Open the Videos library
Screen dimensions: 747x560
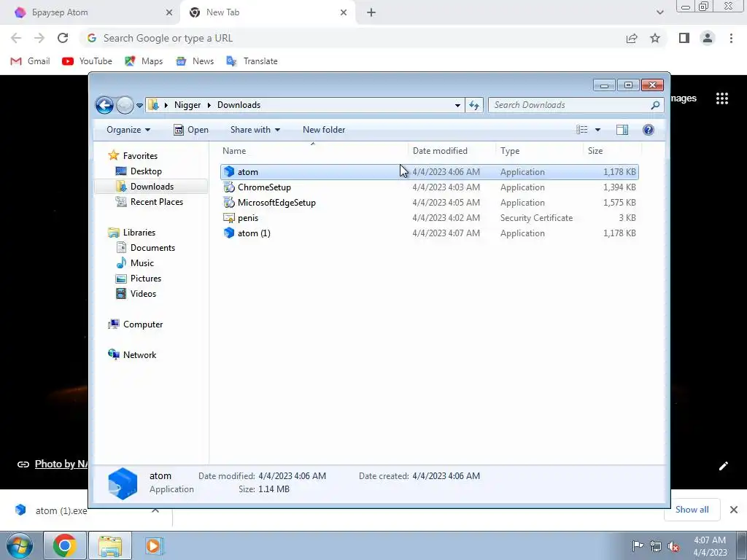pos(136,293)
